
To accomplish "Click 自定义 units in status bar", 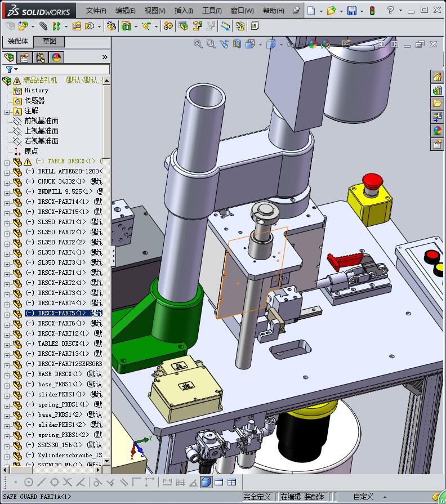I will tap(363, 497).
